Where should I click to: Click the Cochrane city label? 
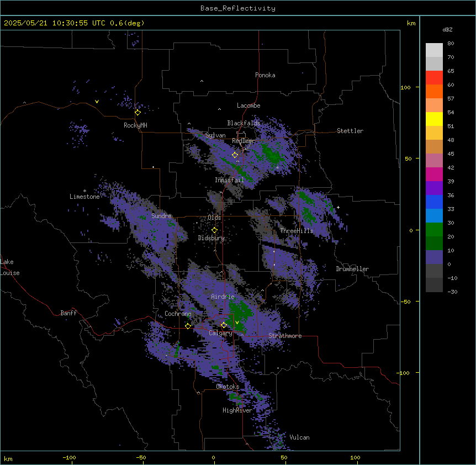click(x=178, y=314)
